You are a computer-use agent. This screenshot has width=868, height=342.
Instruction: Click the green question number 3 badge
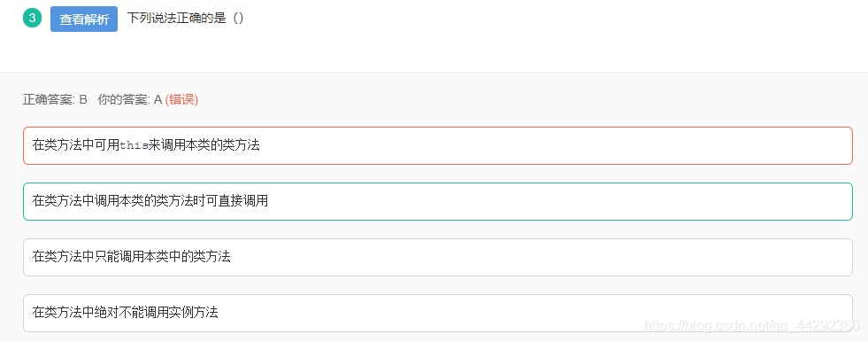[x=32, y=18]
